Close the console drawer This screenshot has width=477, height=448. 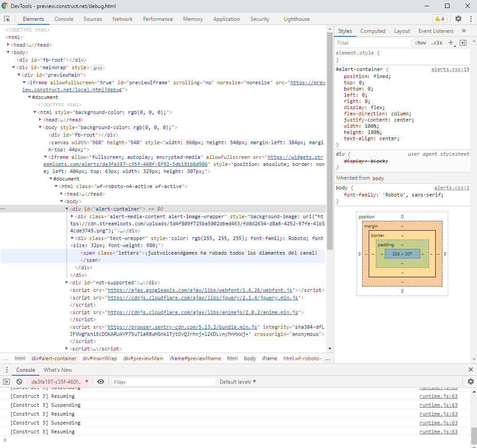[x=471, y=369]
